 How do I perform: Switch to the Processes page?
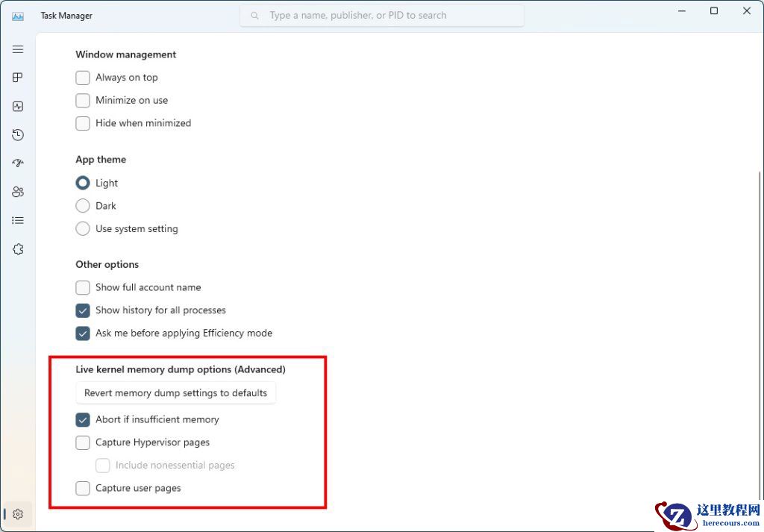[18, 77]
